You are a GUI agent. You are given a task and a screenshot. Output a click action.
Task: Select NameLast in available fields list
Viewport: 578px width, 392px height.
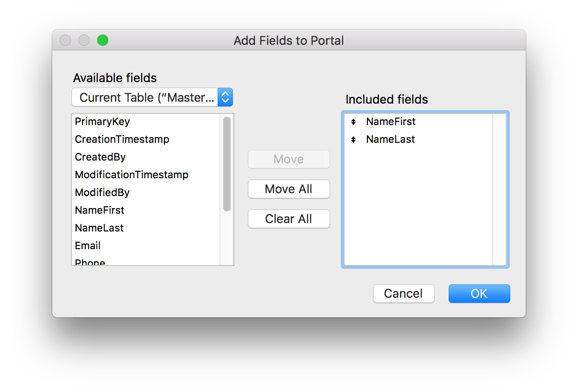(99, 228)
